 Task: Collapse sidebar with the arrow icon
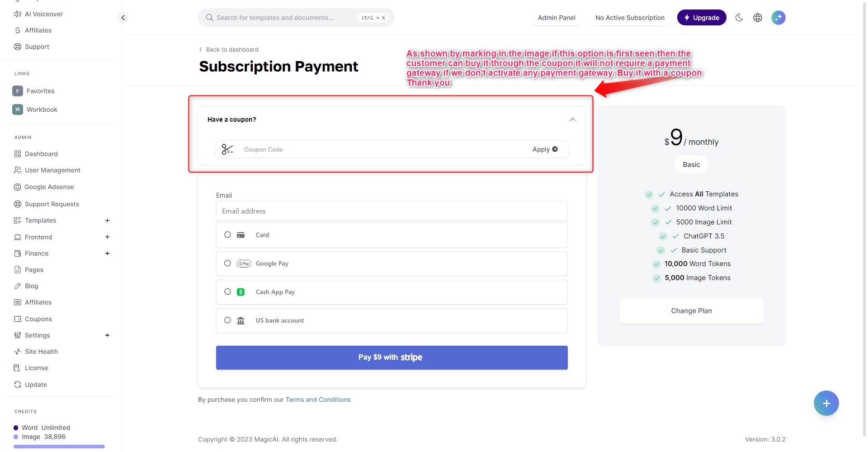pyautogui.click(x=123, y=18)
